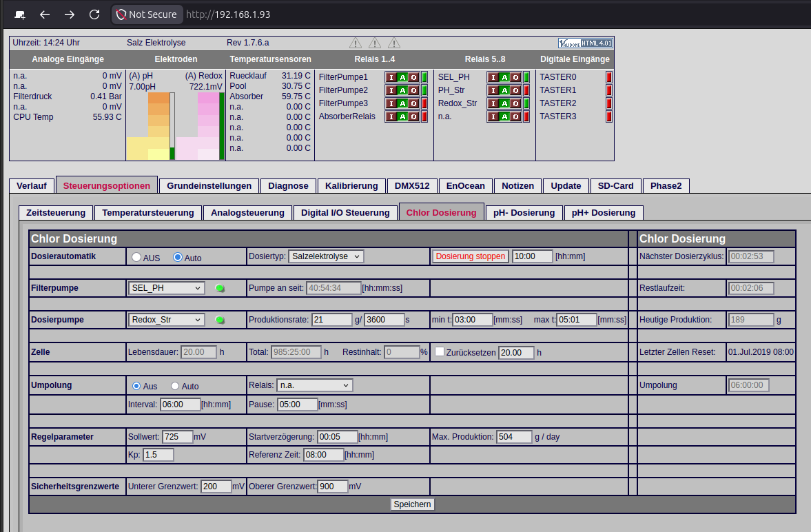The height and width of the screenshot is (532, 811).
Task: Open the pH- Dosierung tab
Action: [524, 213]
